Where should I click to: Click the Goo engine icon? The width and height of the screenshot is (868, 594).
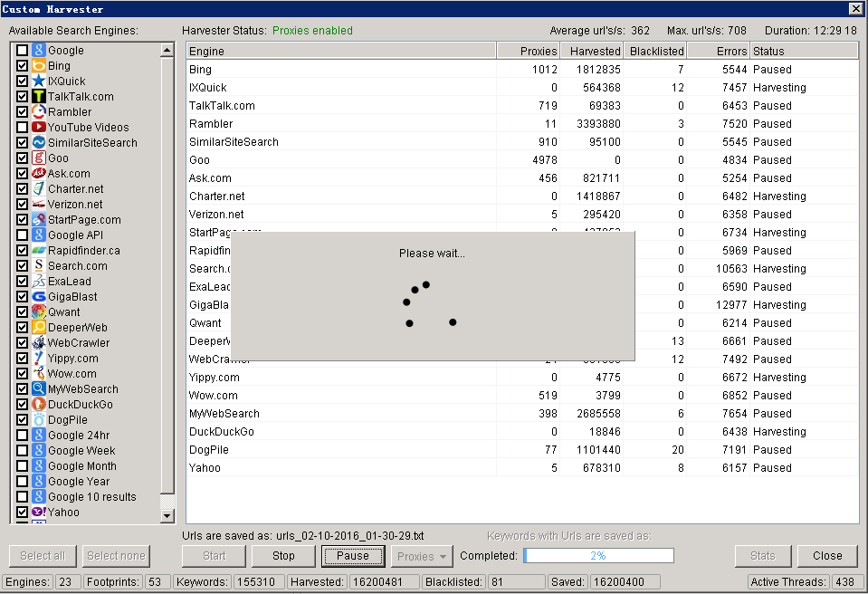point(38,158)
